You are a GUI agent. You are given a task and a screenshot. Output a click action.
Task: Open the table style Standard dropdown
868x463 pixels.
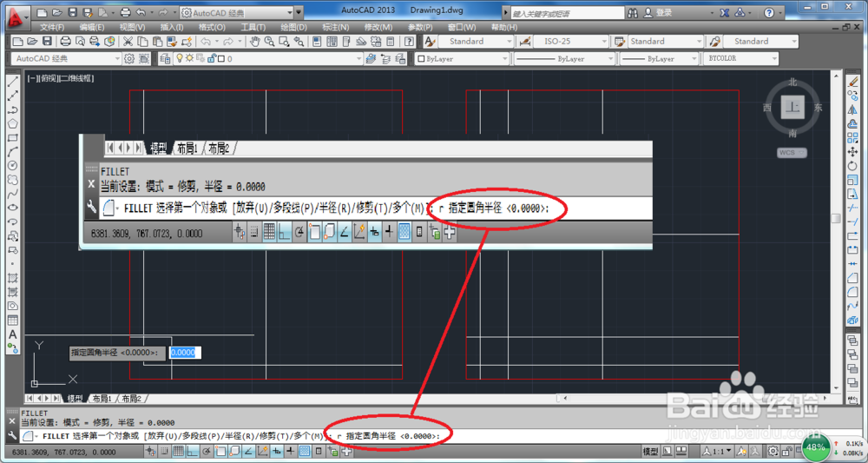pyautogui.click(x=666, y=41)
